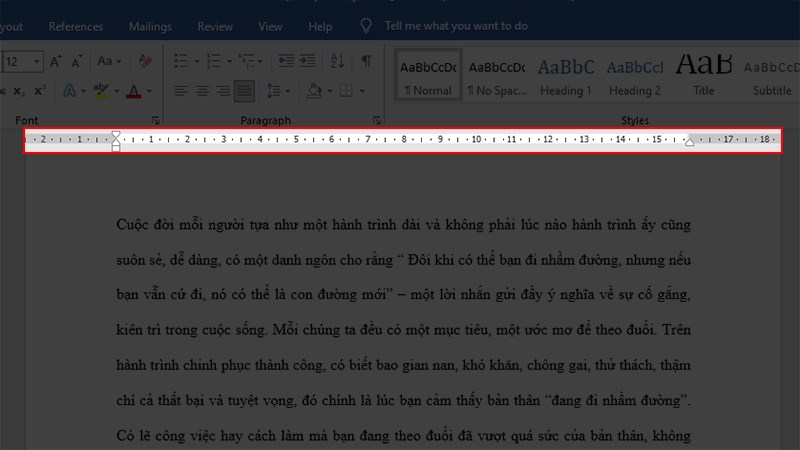The height and width of the screenshot is (450, 800).
Task: Toggle Justify text alignment
Action: [x=244, y=91]
